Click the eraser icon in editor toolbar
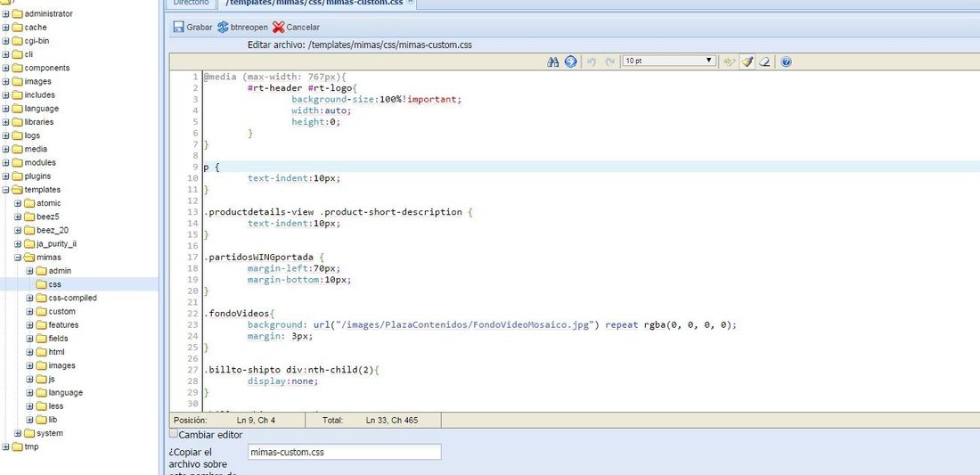Image resolution: width=980 pixels, height=475 pixels. 764,61
